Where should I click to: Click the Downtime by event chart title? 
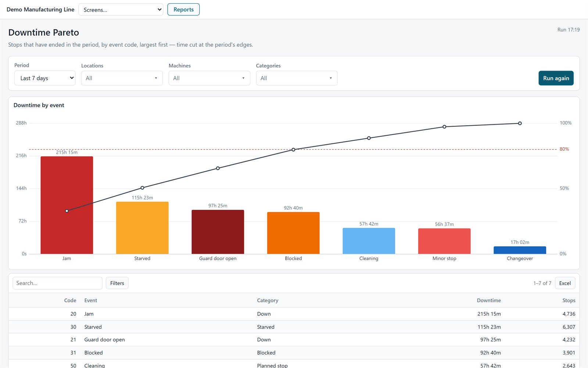pos(39,105)
